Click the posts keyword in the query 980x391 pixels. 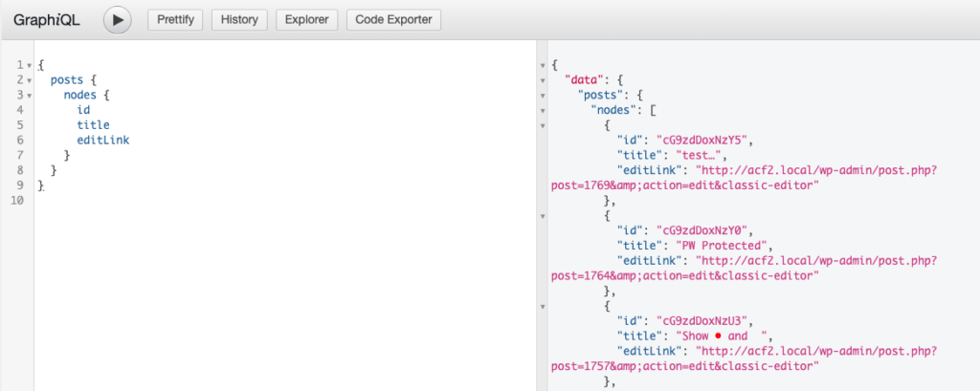pos(67,80)
